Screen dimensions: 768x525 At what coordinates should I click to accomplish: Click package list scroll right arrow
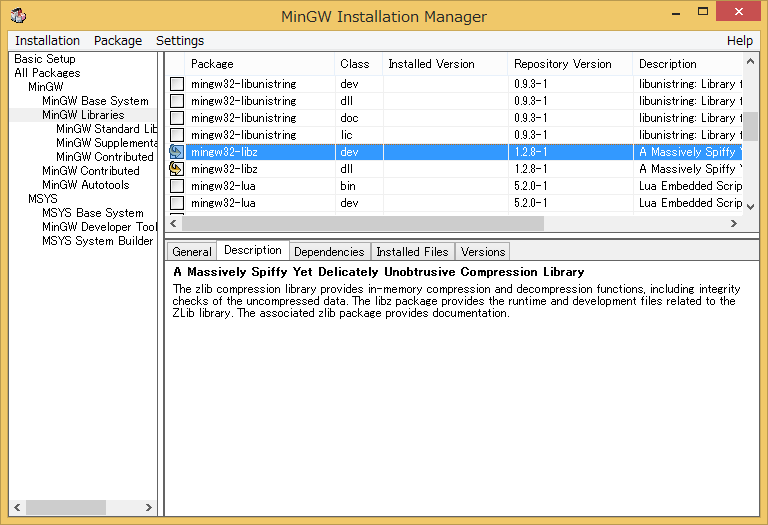[734, 223]
